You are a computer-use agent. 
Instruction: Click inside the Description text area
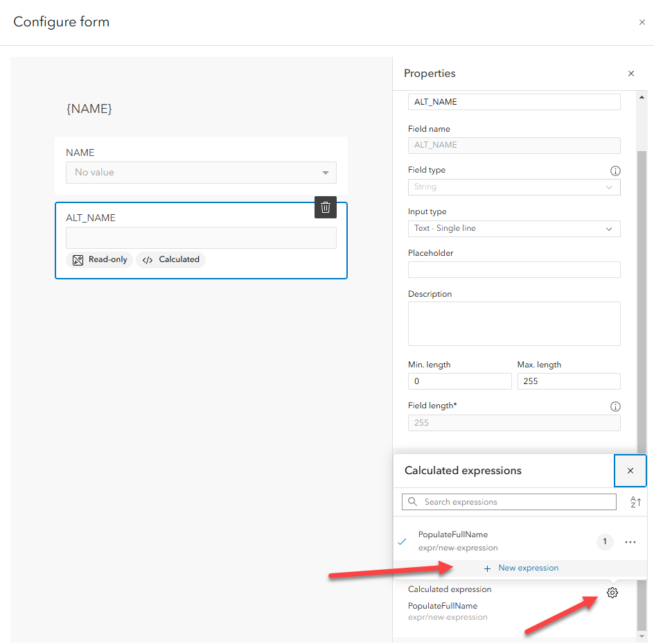[x=514, y=322]
